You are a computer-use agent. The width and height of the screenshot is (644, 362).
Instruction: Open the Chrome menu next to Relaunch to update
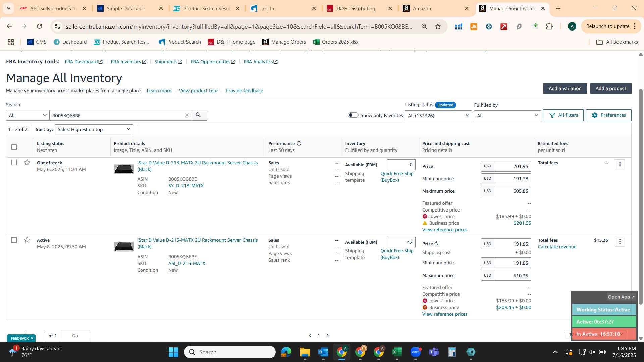[x=635, y=26]
